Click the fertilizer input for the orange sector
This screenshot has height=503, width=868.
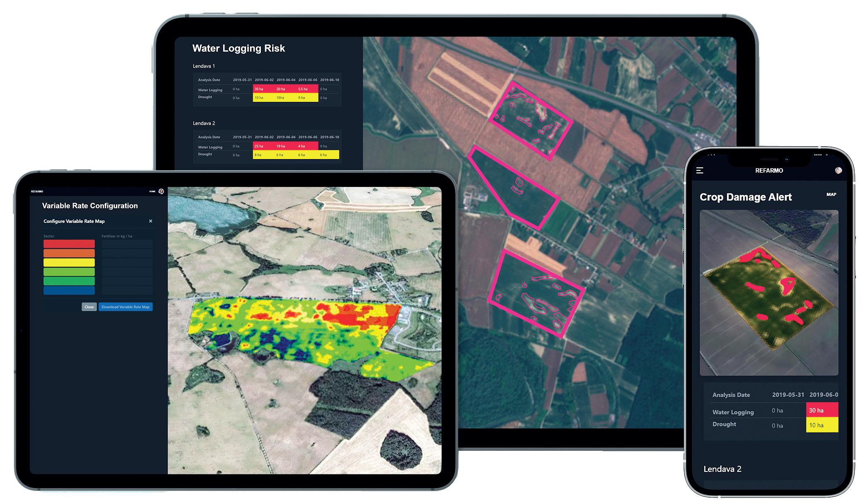click(x=127, y=253)
